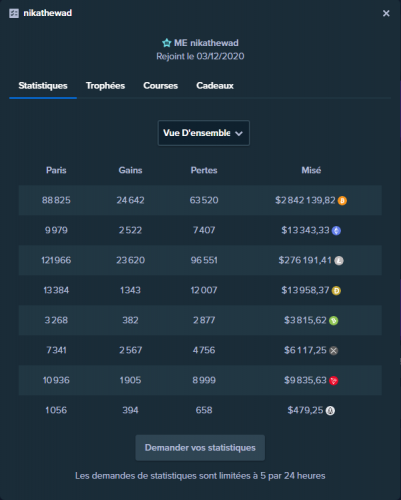Click the Litecoin icon next to $276 191,41

(x=339, y=261)
